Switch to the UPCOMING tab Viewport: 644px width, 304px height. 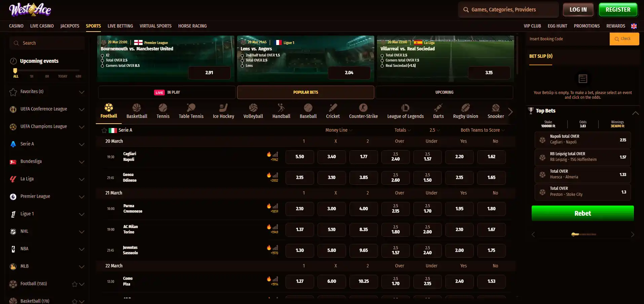[x=444, y=92]
